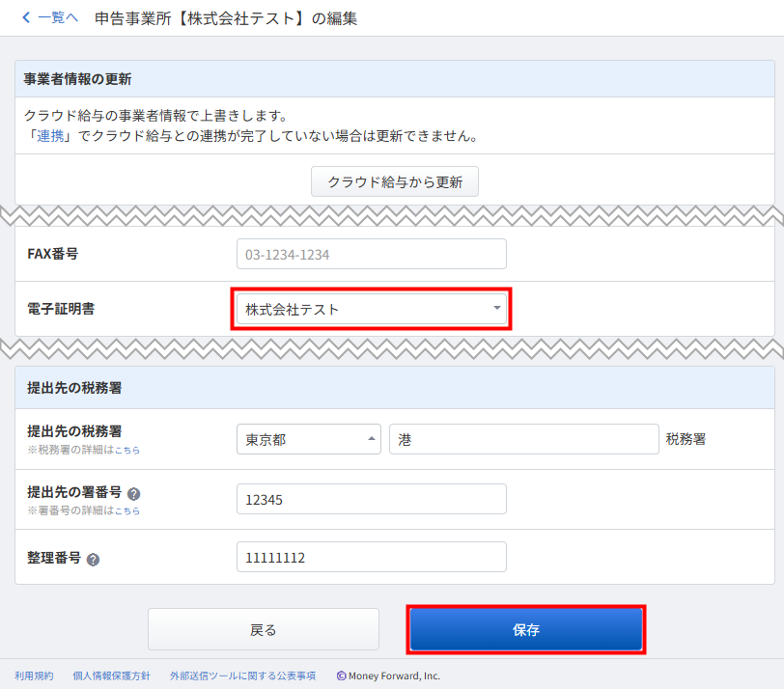Click クラウド給与から更新 button
Screen dimensions: 784x689
coord(395,181)
